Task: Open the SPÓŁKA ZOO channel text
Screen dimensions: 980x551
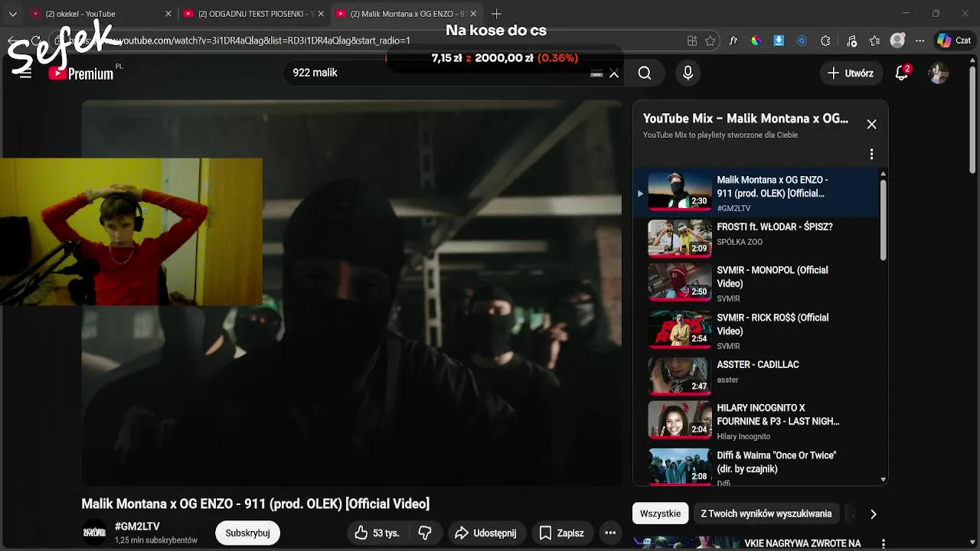Action: [740, 242]
